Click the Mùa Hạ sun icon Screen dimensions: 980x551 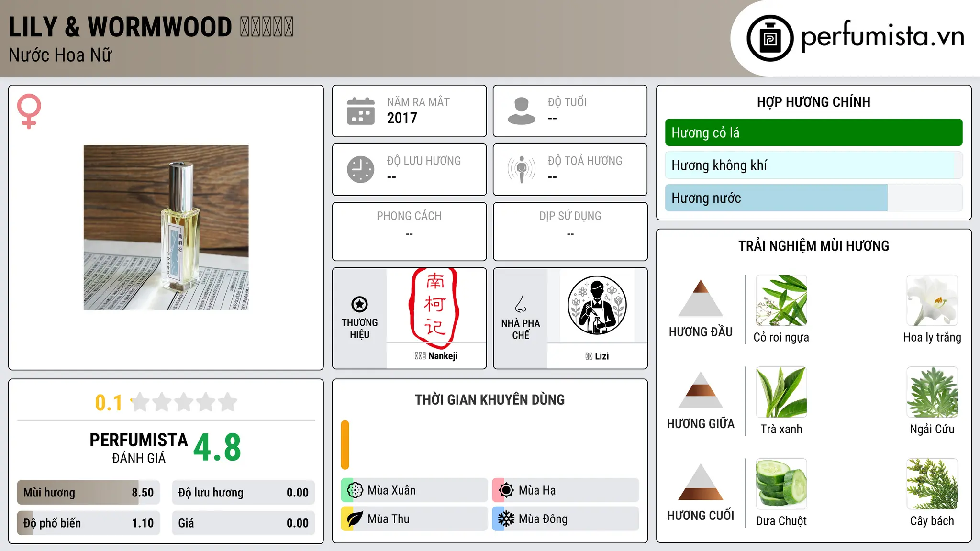[506, 490]
